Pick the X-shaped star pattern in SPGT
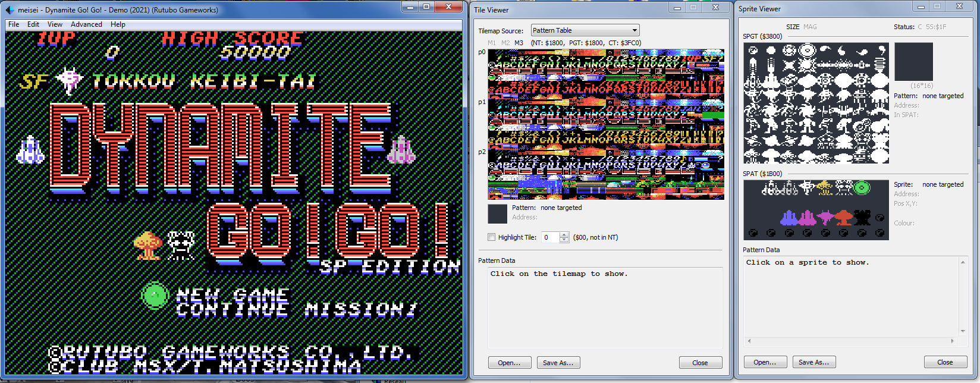The width and height of the screenshot is (980, 383). (x=790, y=65)
